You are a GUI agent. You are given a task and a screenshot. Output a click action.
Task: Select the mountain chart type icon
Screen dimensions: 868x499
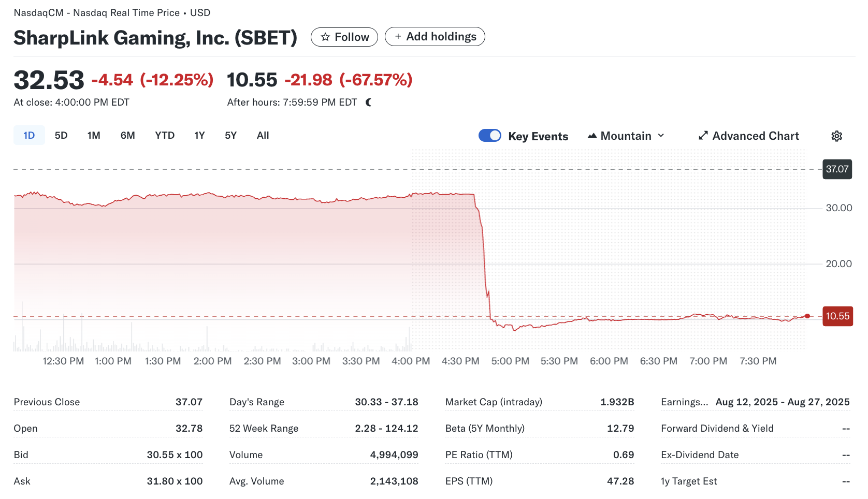click(x=592, y=135)
